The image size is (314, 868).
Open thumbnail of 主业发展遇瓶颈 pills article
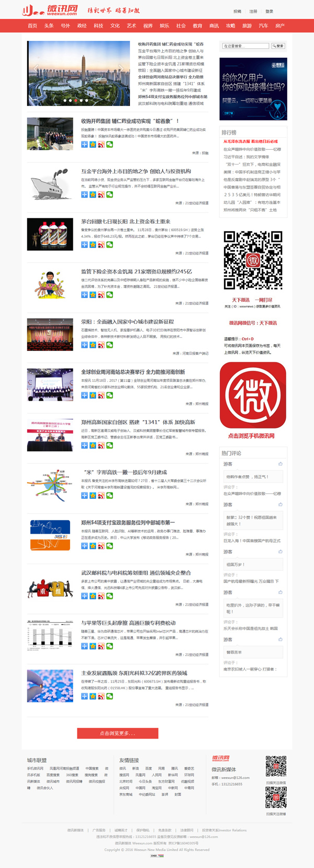(50, 686)
